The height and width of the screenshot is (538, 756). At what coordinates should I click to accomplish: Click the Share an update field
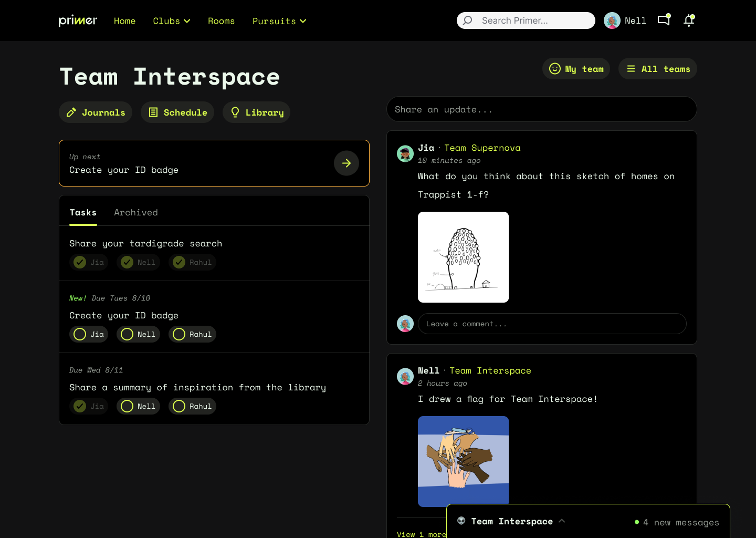pyautogui.click(x=542, y=109)
